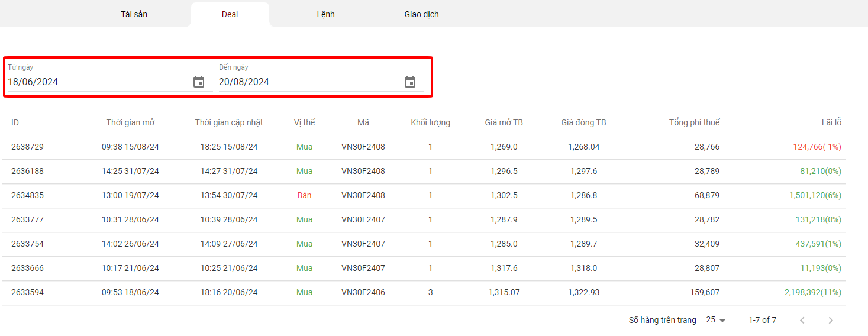Open the Đến ngày calendar picker icon

[410, 82]
